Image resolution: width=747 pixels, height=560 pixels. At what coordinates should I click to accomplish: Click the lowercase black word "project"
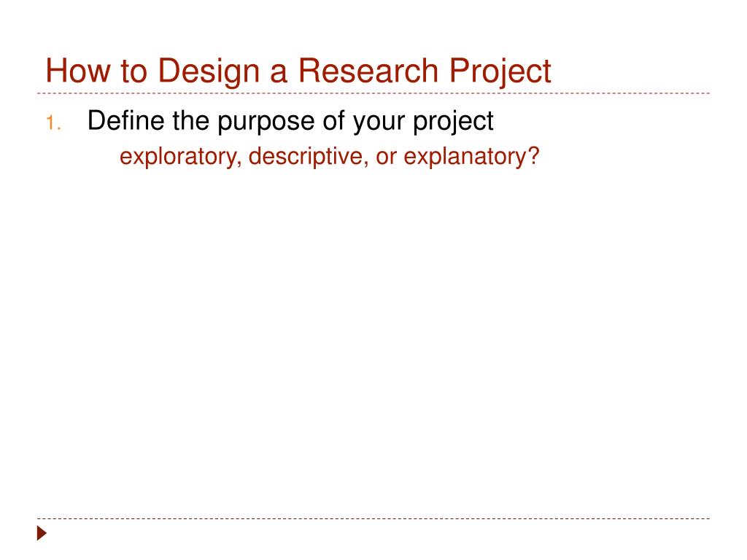coord(453,122)
